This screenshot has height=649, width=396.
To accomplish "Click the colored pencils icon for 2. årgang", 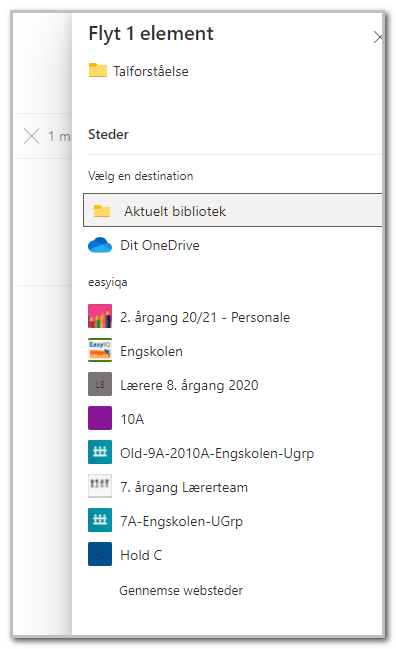I will [100, 316].
